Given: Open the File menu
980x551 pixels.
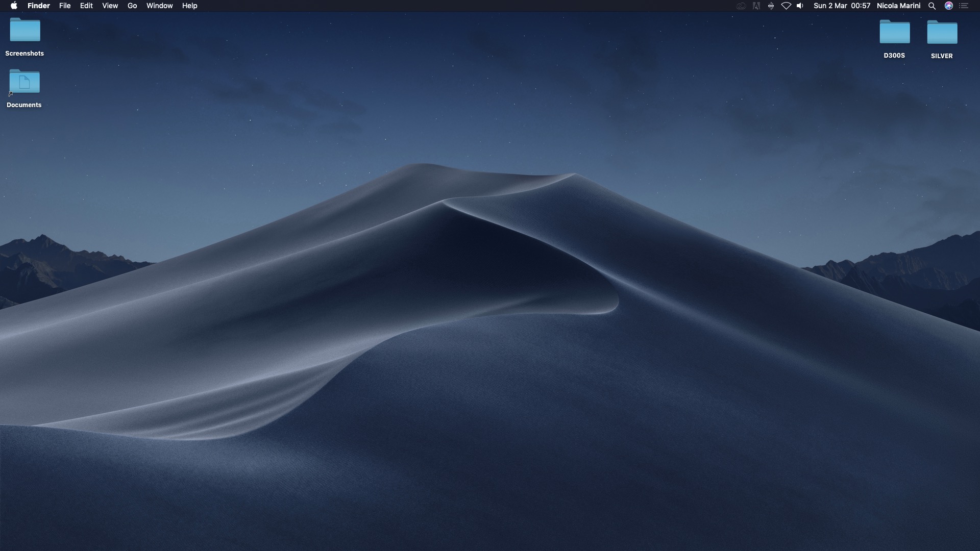Looking at the screenshot, I should click(x=65, y=6).
